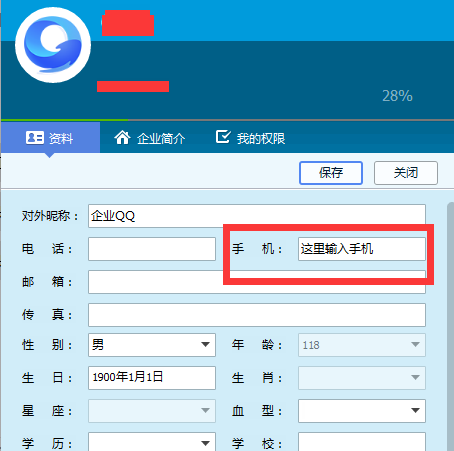Open the 星座 constellation dropdown
This screenshot has width=454, height=451.
click(x=152, y=411)
